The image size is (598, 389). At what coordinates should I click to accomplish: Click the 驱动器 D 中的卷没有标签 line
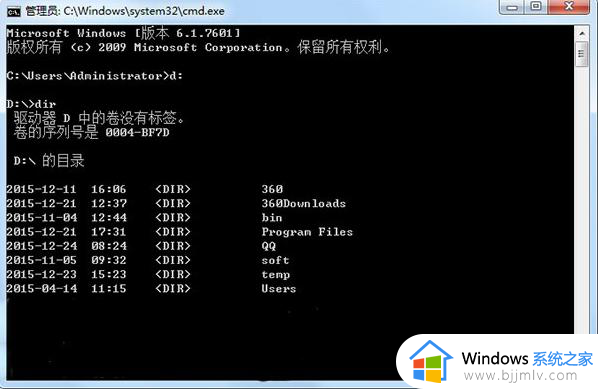coord(99,118)
